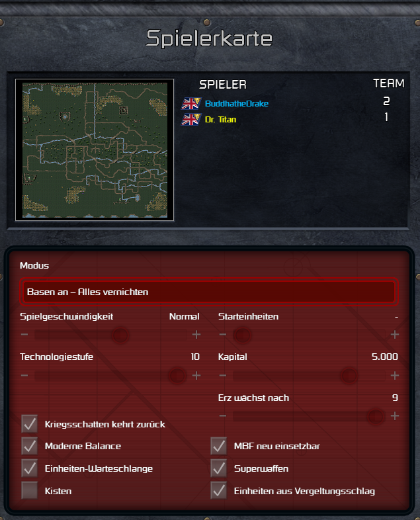Uncheck the Superwaffen checkbox
This screenshot has width=420, height=520.
tap(219, 468)
